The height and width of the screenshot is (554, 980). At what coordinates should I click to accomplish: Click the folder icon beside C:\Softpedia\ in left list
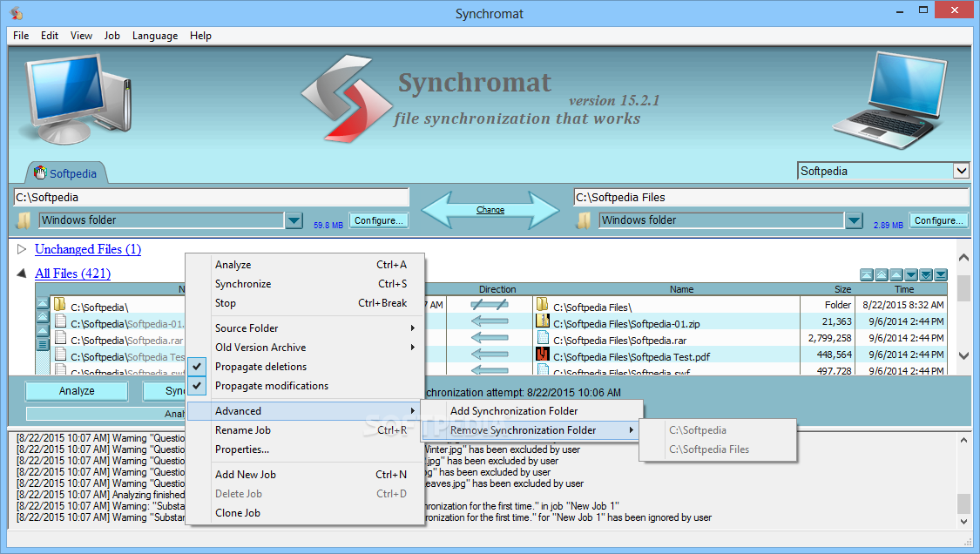[x=60, y=305]
